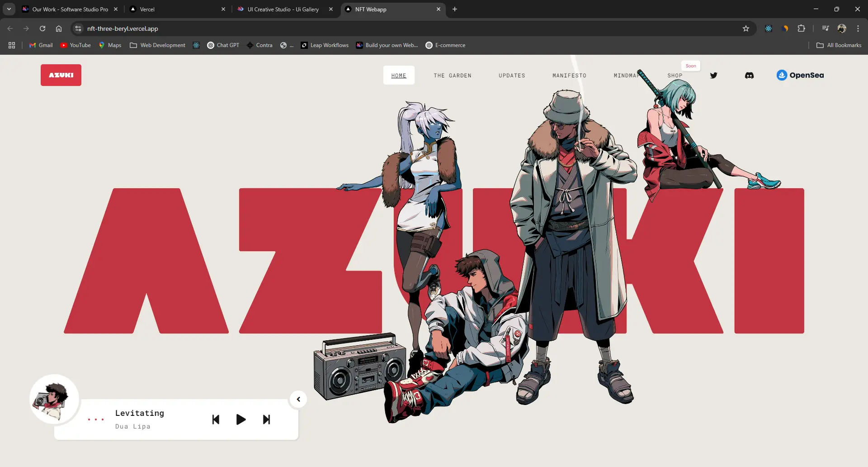The height and width of the screenshot is (467, 868).
Task: Go to the HOME nav item
Action: click(399, 75)
